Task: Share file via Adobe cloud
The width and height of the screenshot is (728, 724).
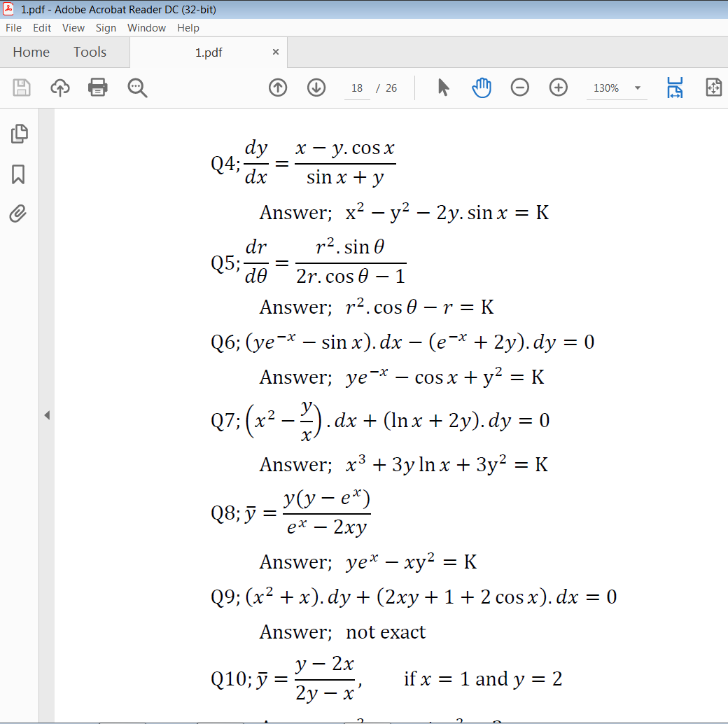Action: 59,88
